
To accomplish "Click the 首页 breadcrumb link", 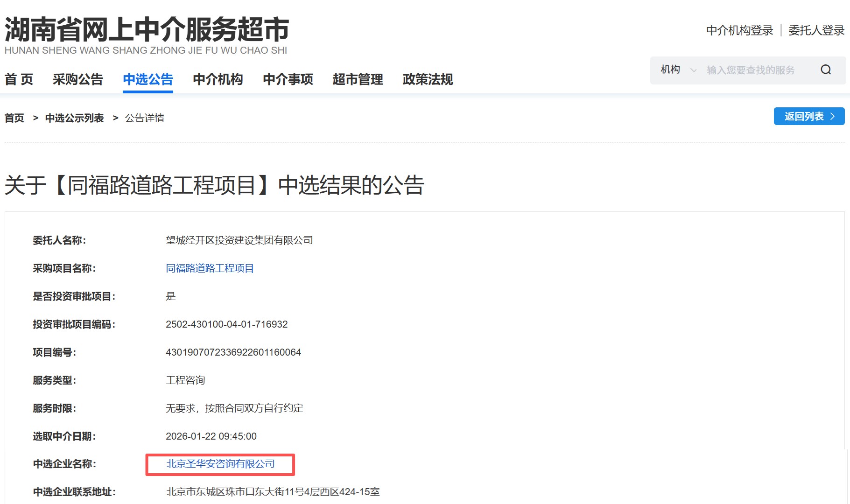I will [14, 118].
